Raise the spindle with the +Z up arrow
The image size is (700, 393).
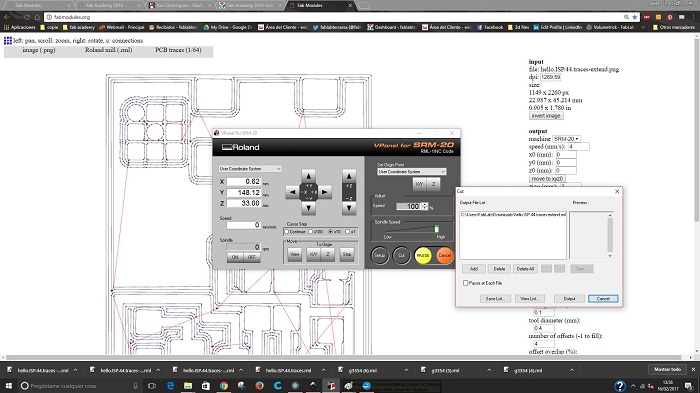(x=349, y=176)
